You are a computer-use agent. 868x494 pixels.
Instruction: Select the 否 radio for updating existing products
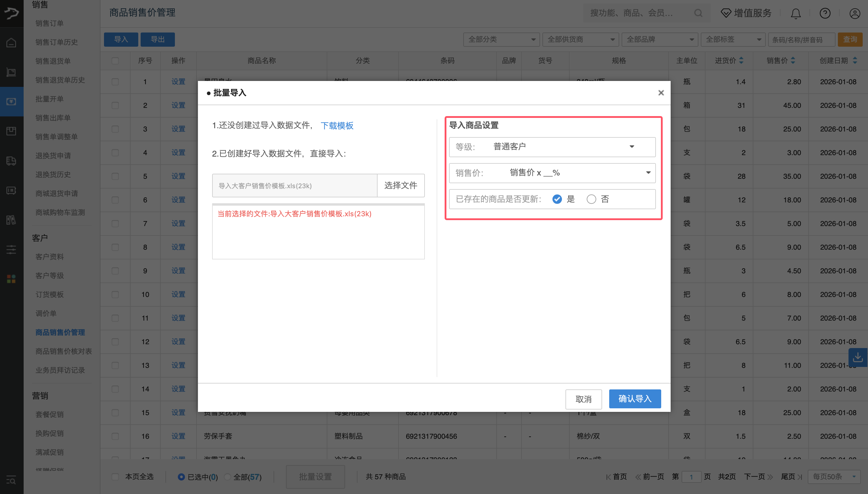591,199
